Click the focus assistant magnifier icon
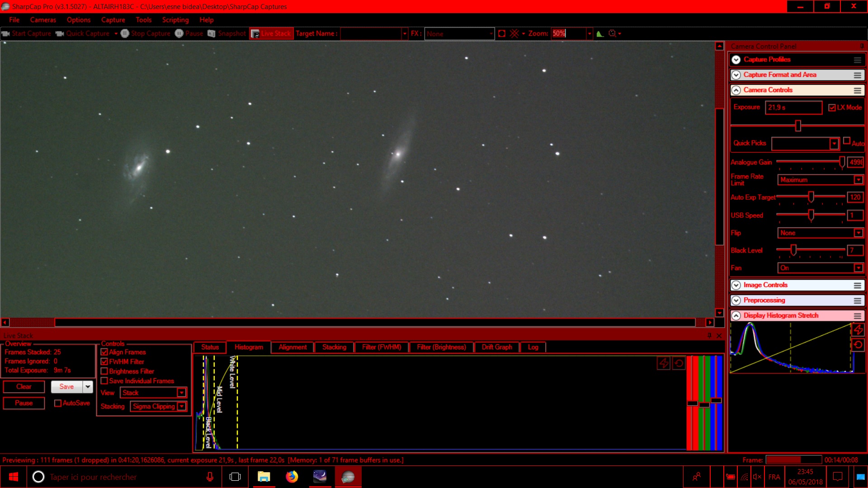 (613, 33)
